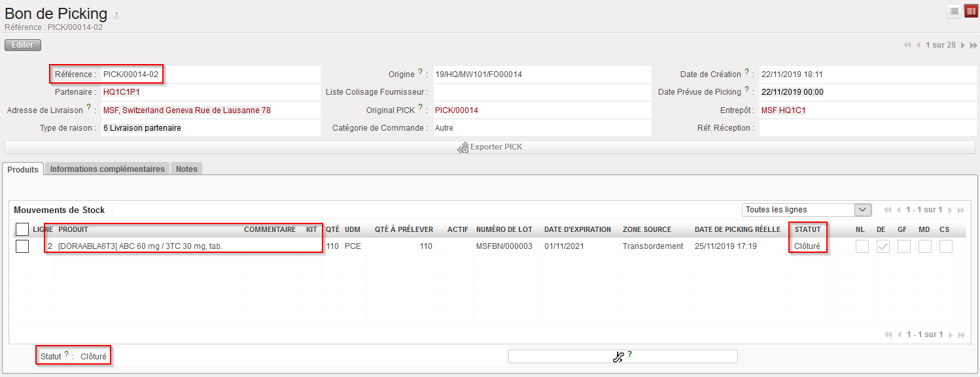Switch to the Notes tab
980x377 pixels.
point(186,169)
